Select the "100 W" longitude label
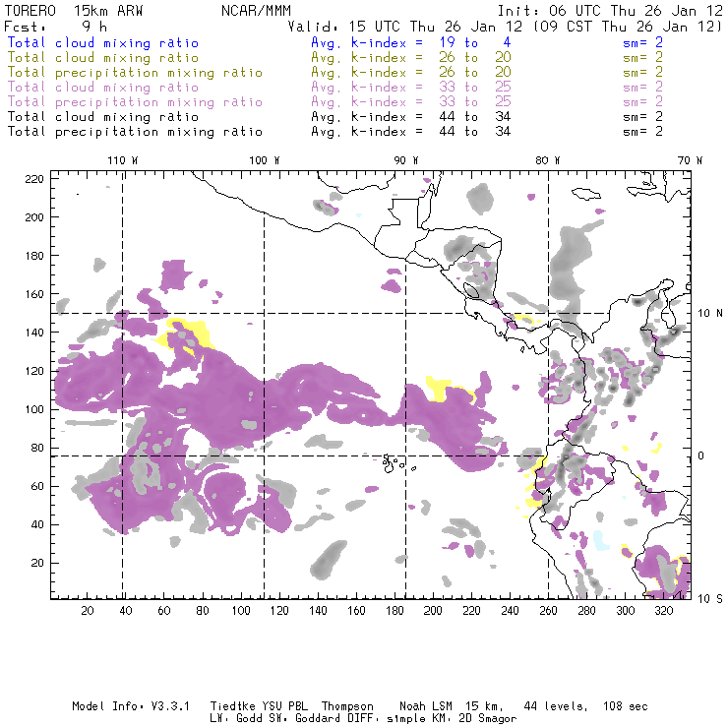Viewport: 728px width, 728px height. pos(265,160)
